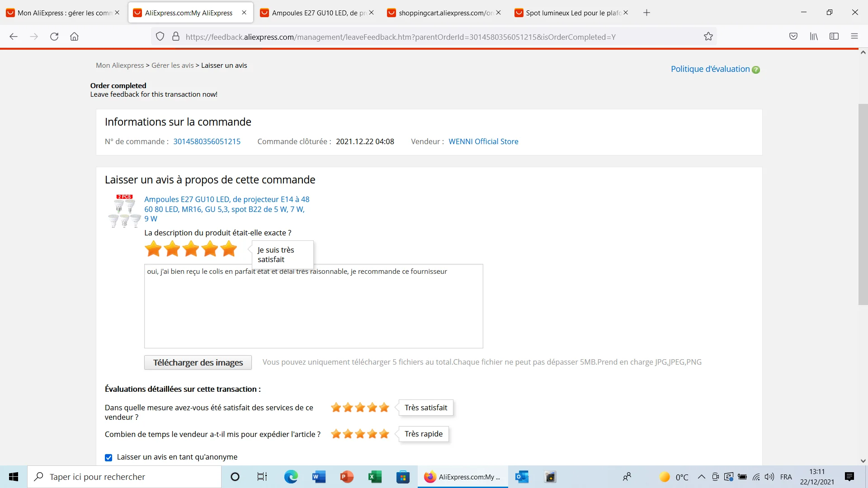Save page to Pocket icon
This screenshot has height=488, width=868.
point(793,37)
